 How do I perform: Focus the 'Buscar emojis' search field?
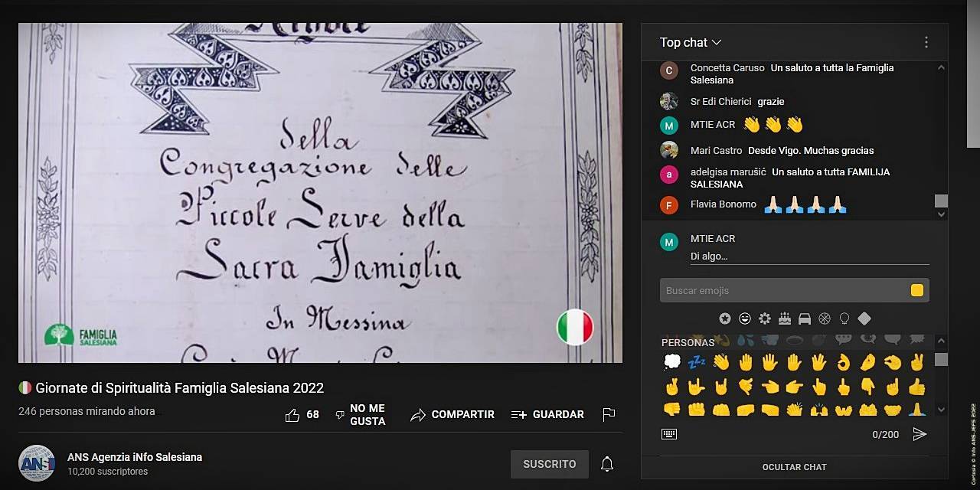coord(785,290)
